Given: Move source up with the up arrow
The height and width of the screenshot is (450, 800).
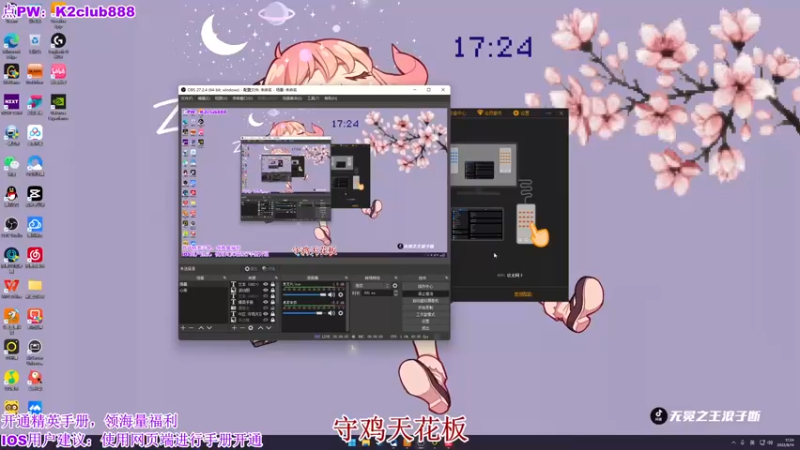Looking at the screenshot, I should (261, 328).
